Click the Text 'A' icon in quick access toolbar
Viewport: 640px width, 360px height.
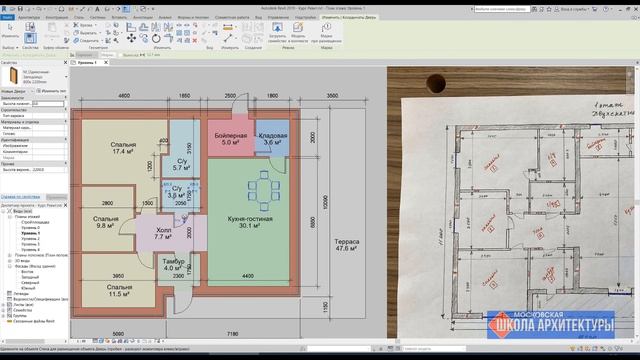(x=98, y=9)
